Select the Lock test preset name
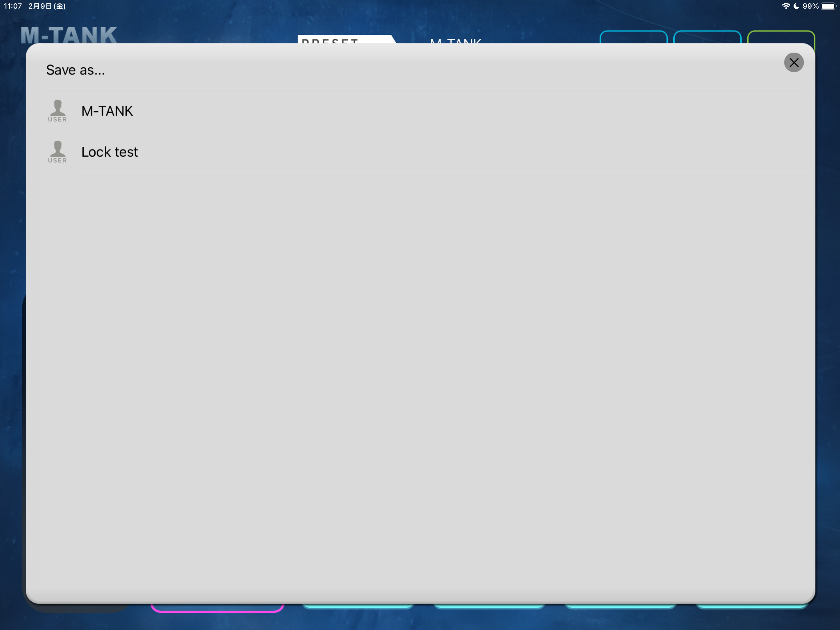The width and height of the screenshot is (840, 630). click(109, 152)
